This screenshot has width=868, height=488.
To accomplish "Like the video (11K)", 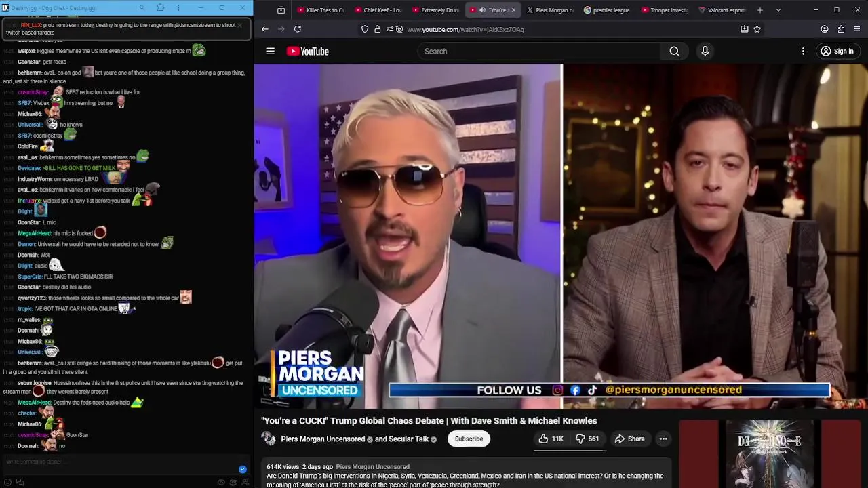I will pyautogui.click(x=551, y=439).
